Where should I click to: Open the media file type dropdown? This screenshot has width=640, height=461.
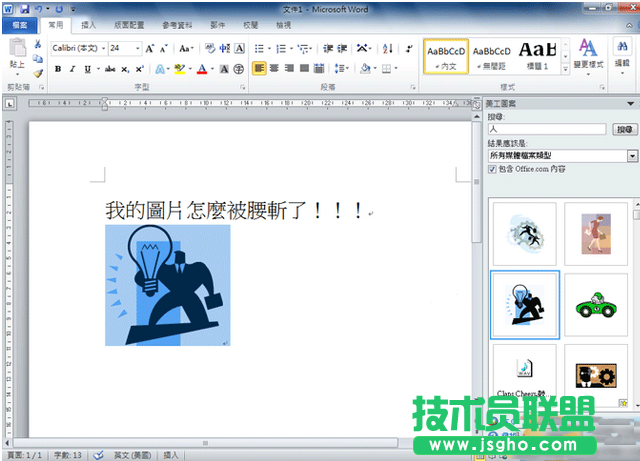[x=632, y=156]
